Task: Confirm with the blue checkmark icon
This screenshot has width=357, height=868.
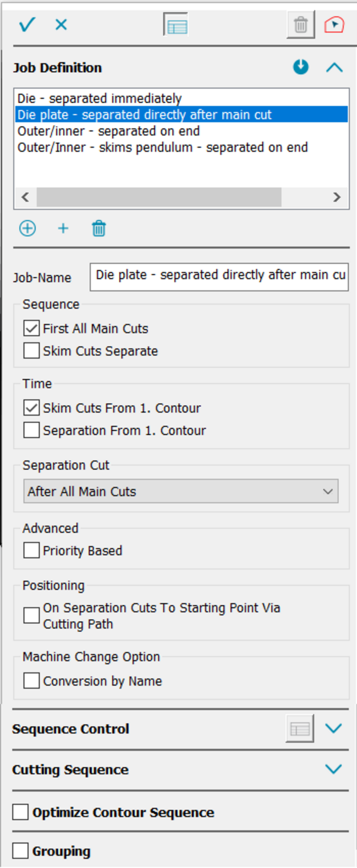Action: tap(27, 25)
